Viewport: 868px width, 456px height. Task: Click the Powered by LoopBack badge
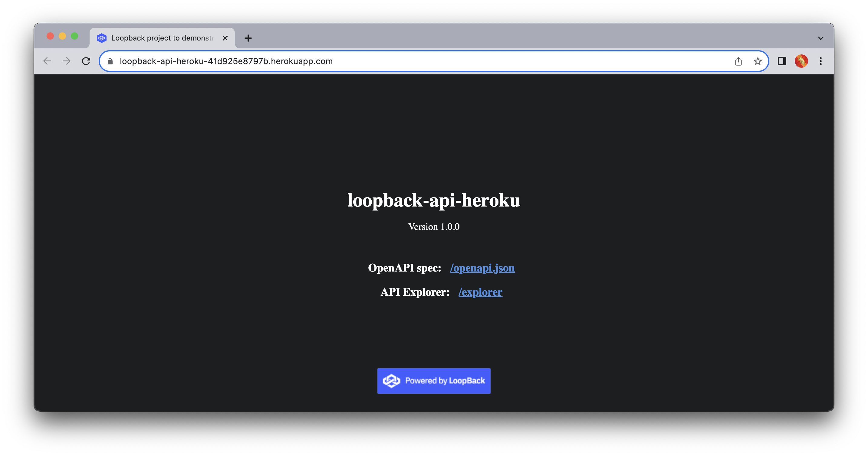pyautogui.click(x=434, y=381)
